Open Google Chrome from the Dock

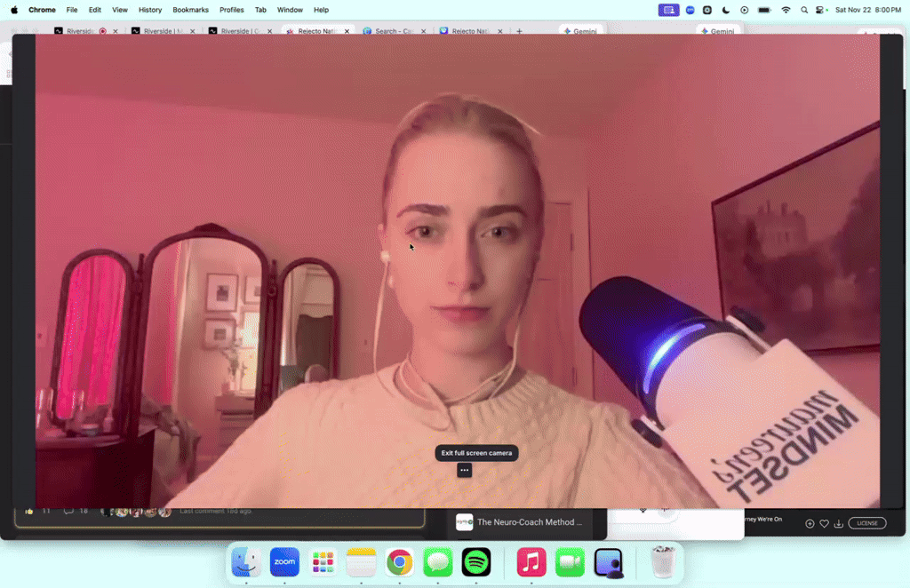coord(399,561)
